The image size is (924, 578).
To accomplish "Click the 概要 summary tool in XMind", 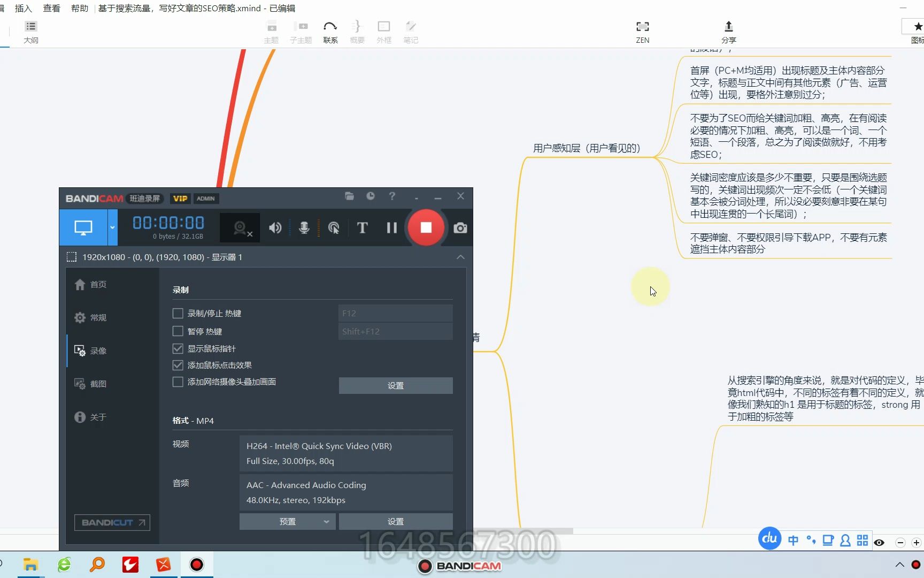I will click(357, 32).
